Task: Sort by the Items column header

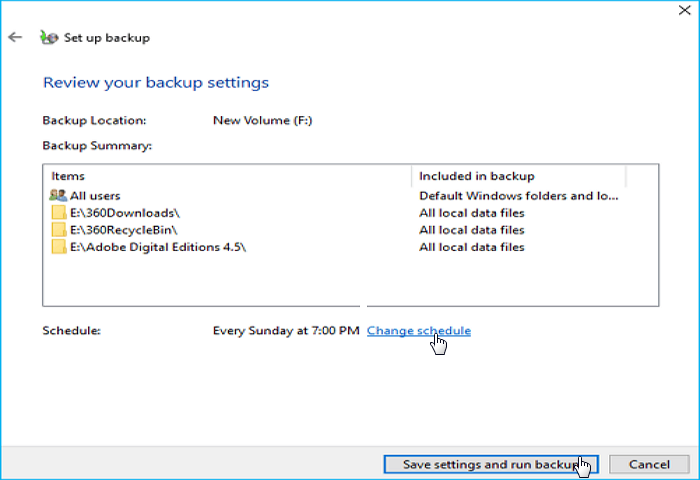Action: coord(226,176)
